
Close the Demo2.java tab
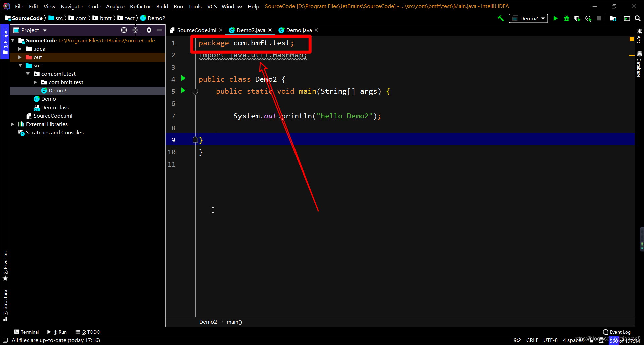(x=270, y=30)
